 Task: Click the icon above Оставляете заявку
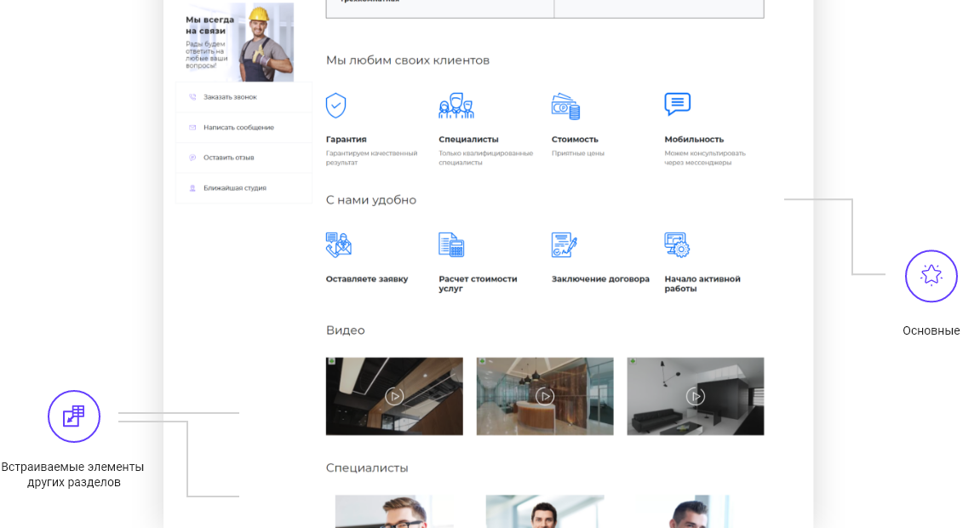[x=339, y=245]
